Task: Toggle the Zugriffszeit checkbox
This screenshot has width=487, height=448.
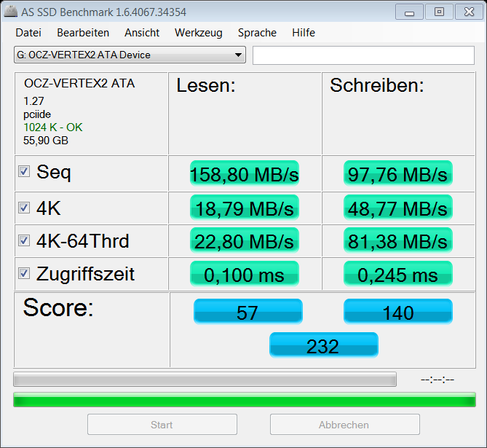Action: 24,273
